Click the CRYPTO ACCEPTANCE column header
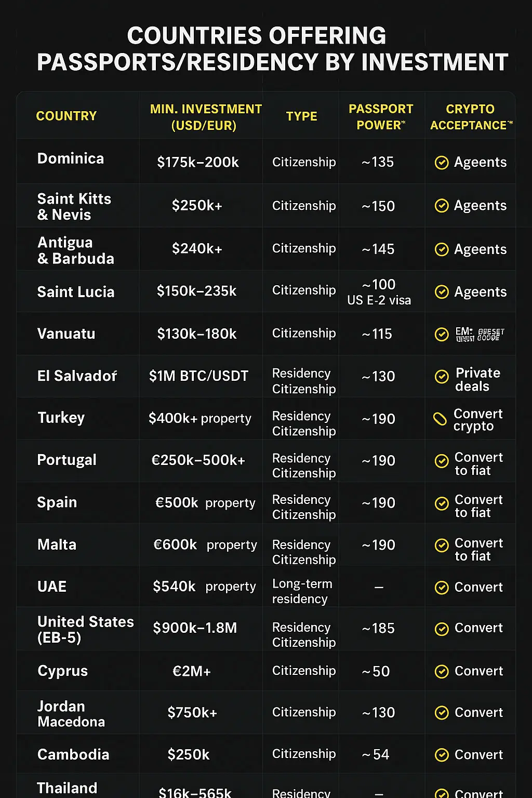Viewport: 532px width, 798px height. pos(471,117)
